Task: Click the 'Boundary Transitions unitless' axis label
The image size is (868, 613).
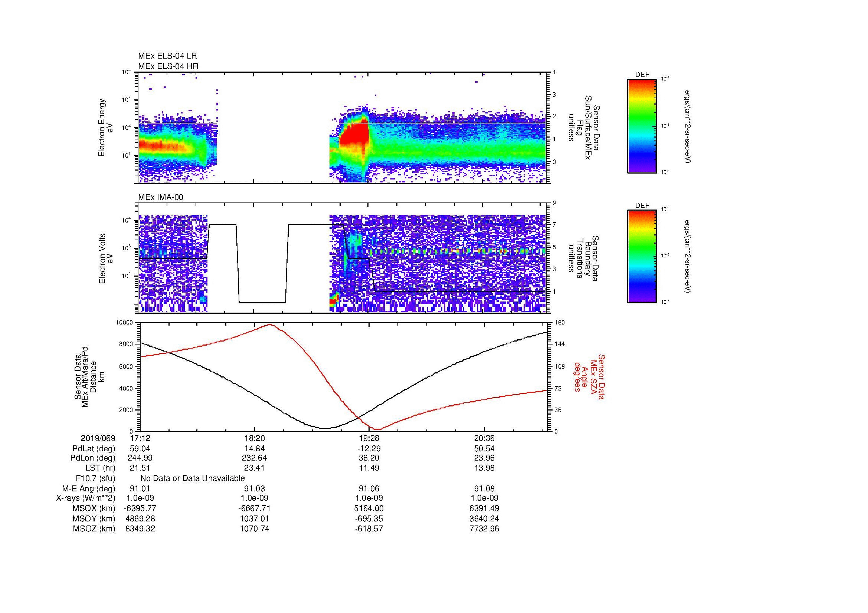Action: [584, 259]
